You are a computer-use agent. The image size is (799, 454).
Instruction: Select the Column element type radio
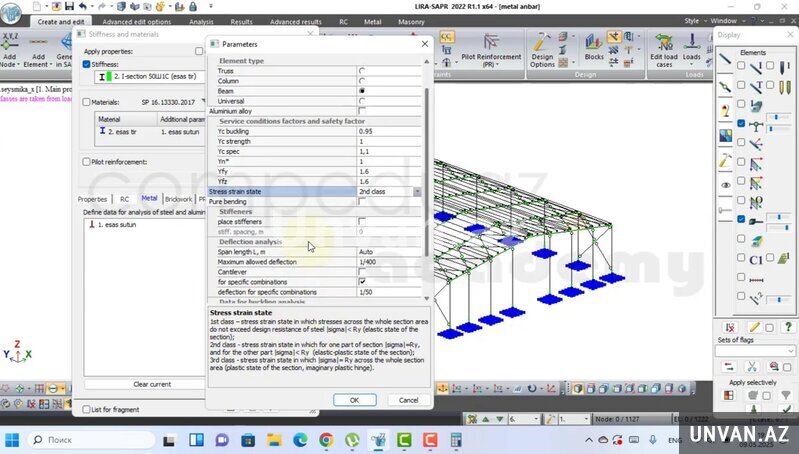362,81
